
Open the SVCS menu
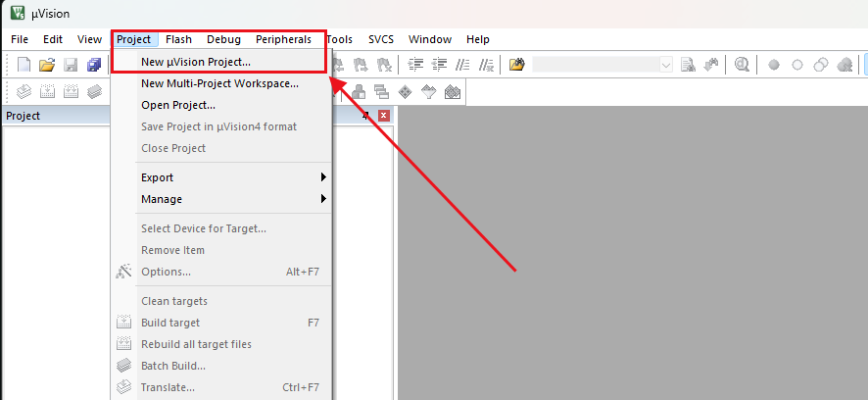(381, 39)
